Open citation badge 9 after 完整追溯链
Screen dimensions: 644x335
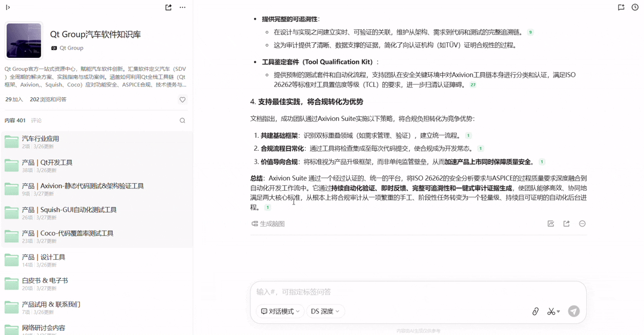point(530,32)
